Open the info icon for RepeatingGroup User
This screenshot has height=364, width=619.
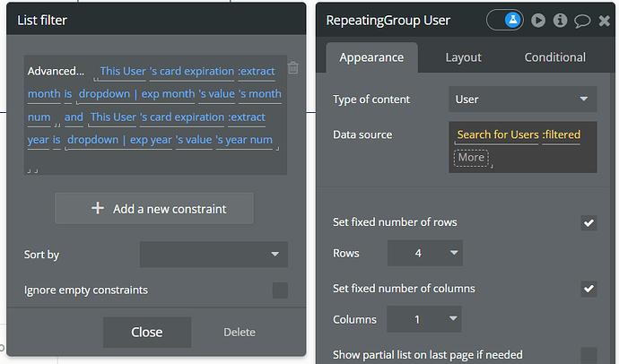pos(560,20)
